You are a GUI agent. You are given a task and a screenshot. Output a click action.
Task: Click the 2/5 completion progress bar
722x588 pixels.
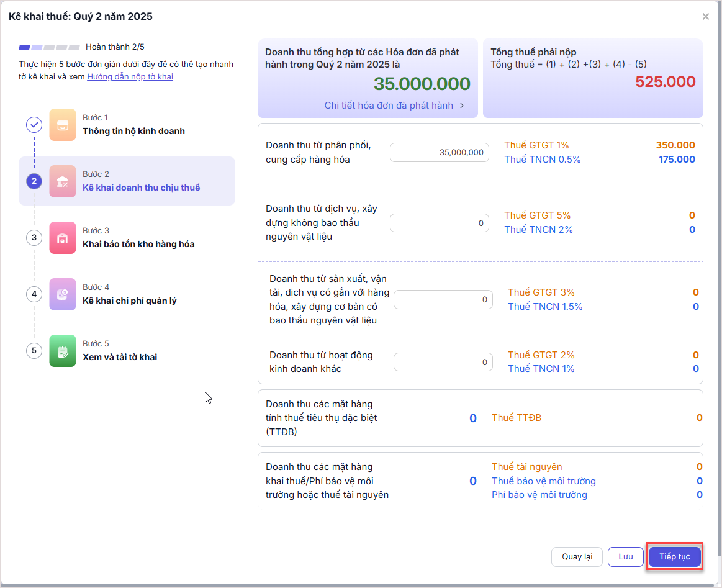coord(49,47)
